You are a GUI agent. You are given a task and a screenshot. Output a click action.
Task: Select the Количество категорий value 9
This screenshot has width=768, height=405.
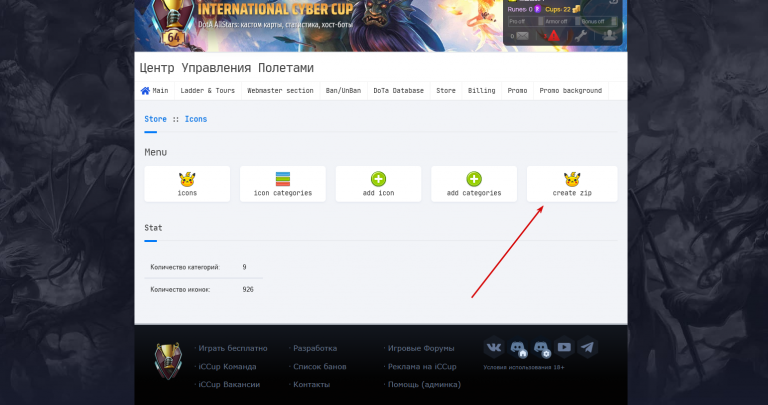[x=244, y=267]
